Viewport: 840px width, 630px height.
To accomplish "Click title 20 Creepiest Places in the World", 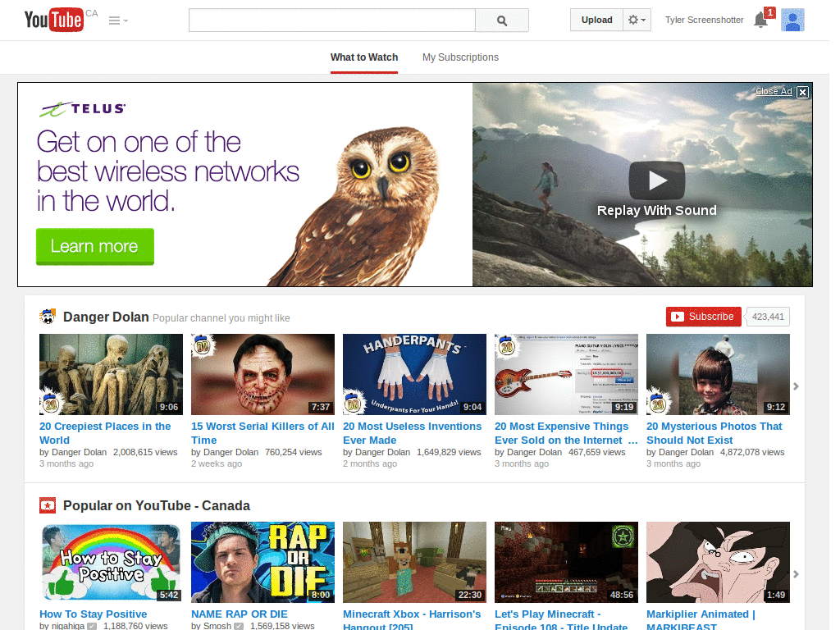I will tap(105, 433).
